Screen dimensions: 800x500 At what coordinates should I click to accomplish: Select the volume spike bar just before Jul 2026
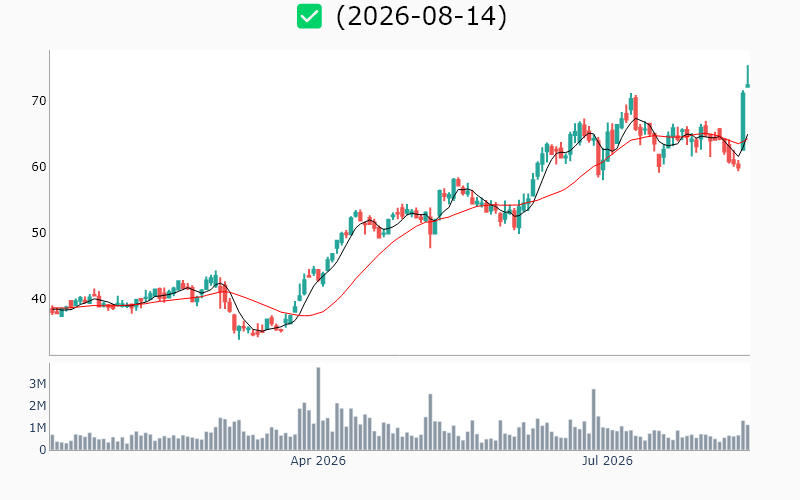point(594,419)
